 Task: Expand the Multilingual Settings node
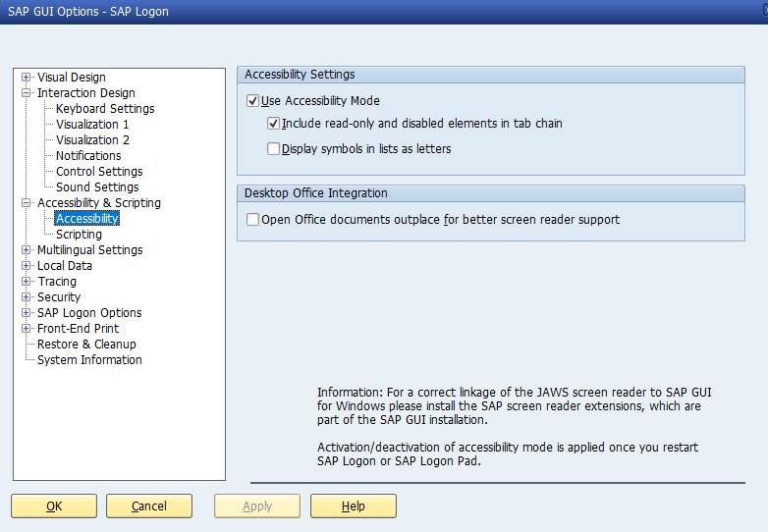27,250
